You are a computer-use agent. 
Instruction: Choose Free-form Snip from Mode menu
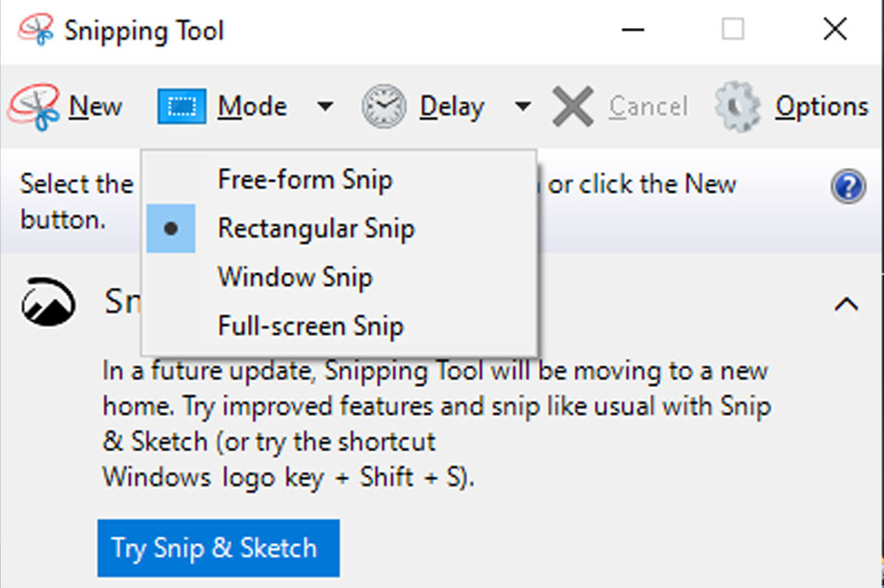click(338, 180)
